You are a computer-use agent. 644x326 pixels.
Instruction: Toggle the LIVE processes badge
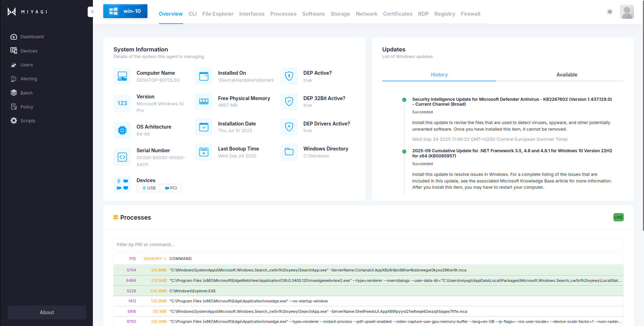pos(618,217)
